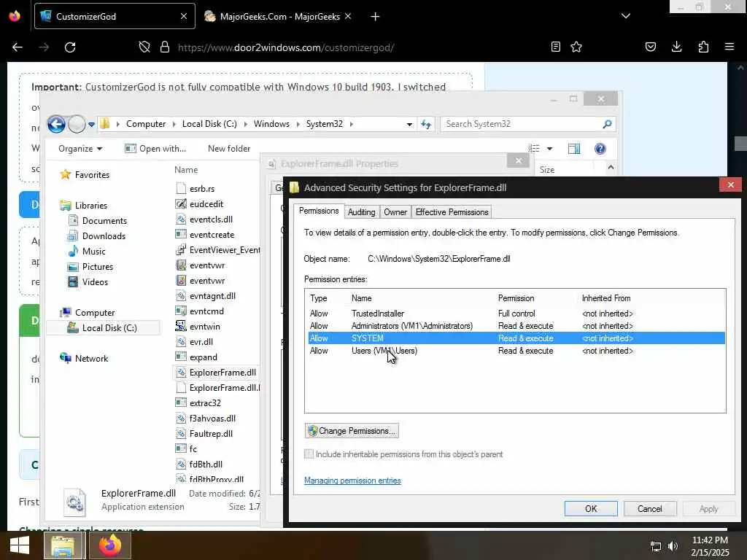
Task: Expand System32 breadcrumb arrow
Action: 352,124
